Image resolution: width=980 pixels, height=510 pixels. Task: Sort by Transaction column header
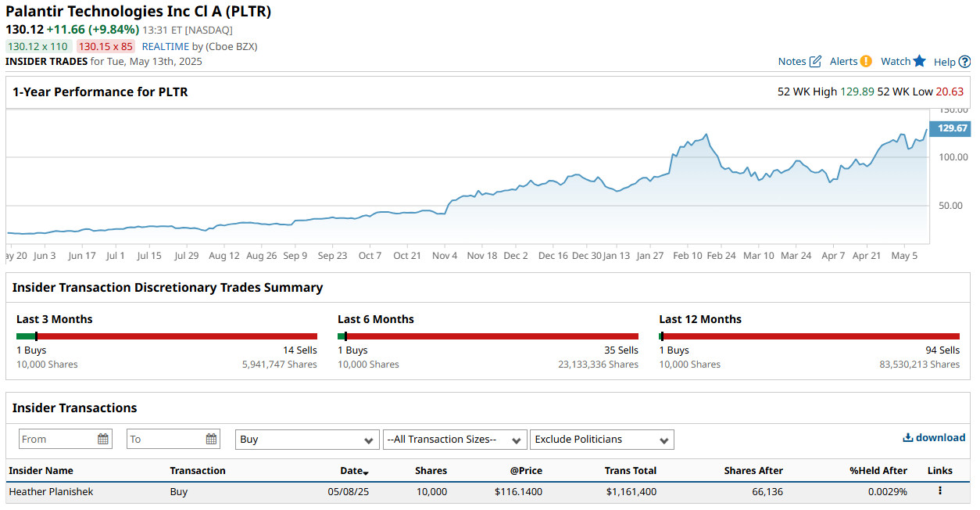[198, 471]
